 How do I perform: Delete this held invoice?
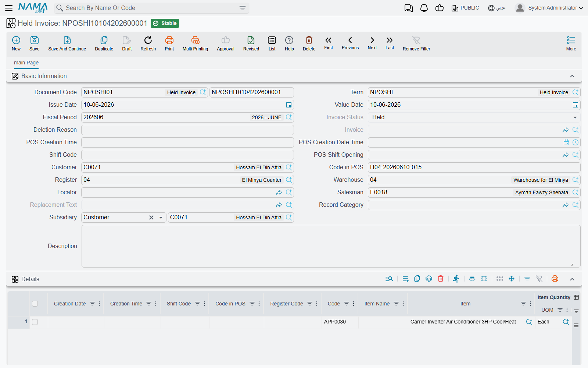309,43
